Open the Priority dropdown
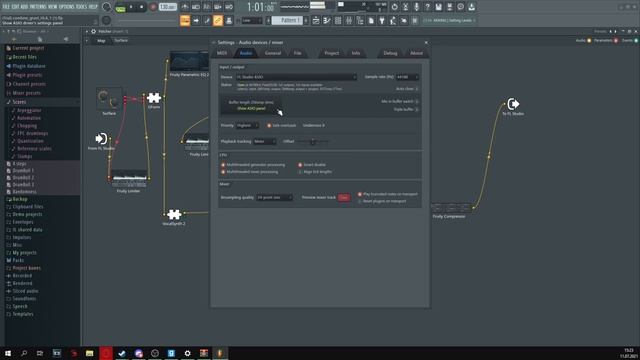Image resolution: width=640 pixels, height=360 pixels. pyautogui.click(x=247, y=125)
